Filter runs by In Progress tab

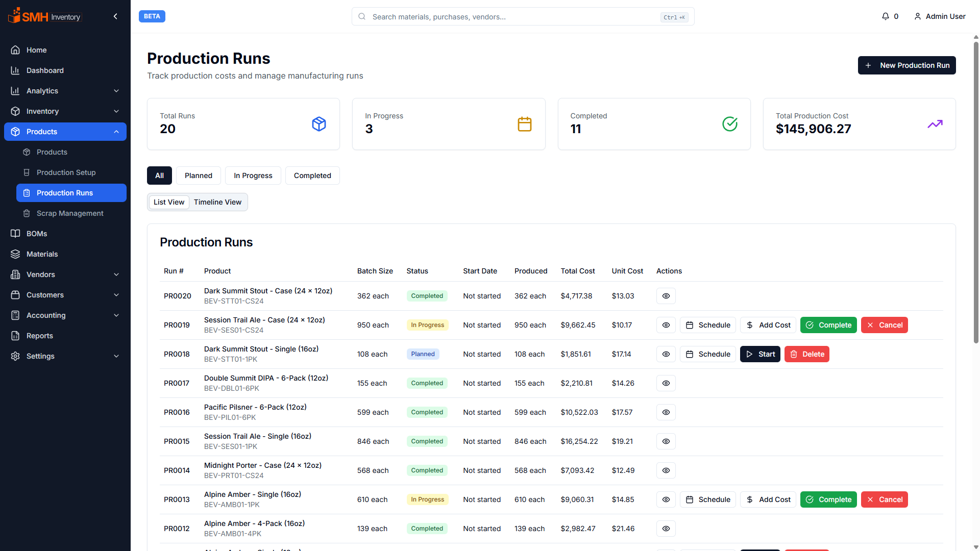(x=253, y=176)
